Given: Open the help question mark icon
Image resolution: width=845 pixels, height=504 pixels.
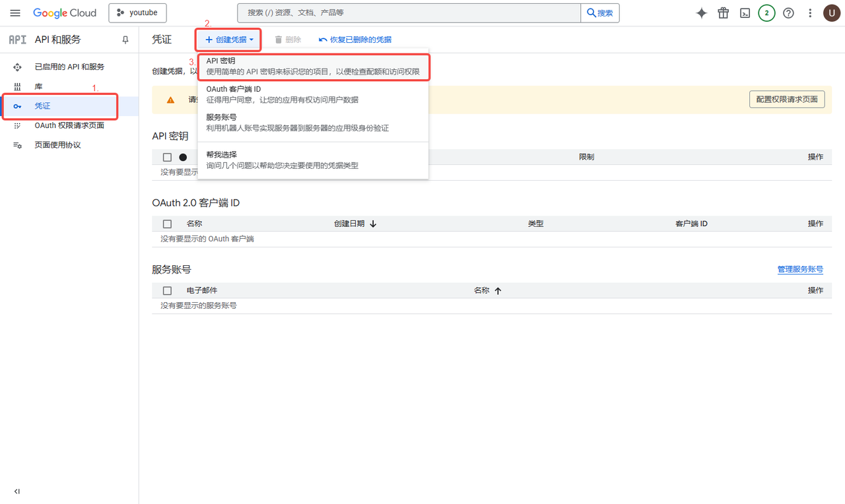Looking at the screenshot, I should click(x=788, y=13).
